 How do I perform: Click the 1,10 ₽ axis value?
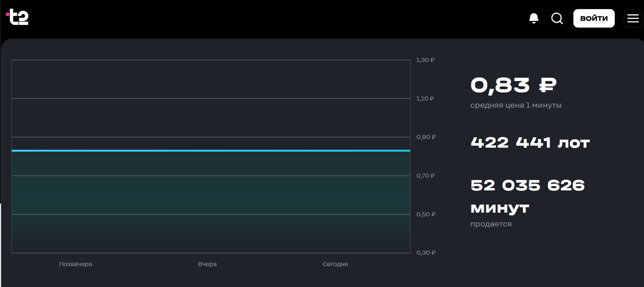tap(425, 99)
